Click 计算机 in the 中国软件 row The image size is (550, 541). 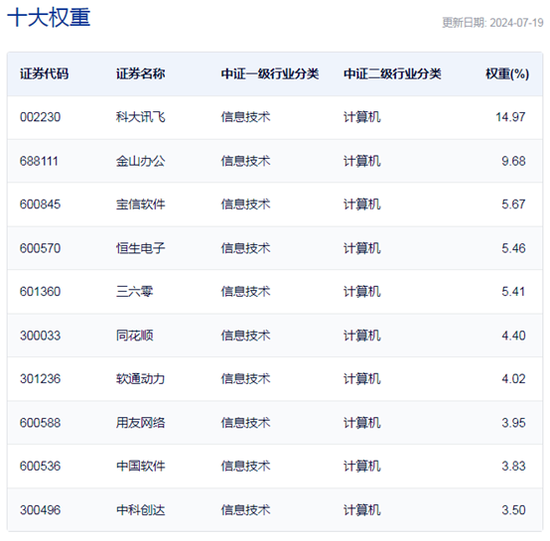[x=362, y=466]
